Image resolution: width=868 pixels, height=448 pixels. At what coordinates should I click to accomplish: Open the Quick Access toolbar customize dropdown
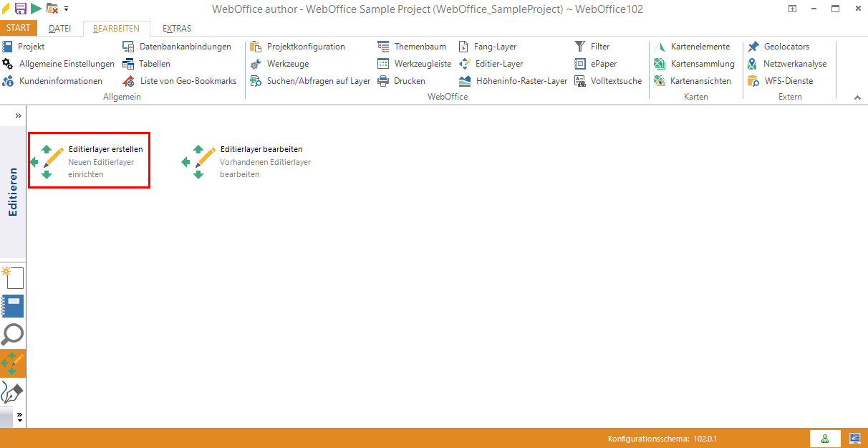67,9
